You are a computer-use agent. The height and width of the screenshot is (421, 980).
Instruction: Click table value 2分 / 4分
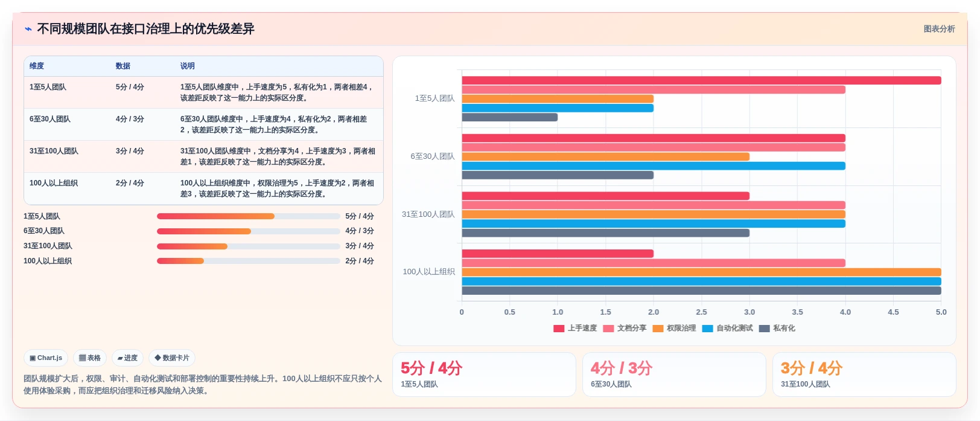[x=130, y=184]
